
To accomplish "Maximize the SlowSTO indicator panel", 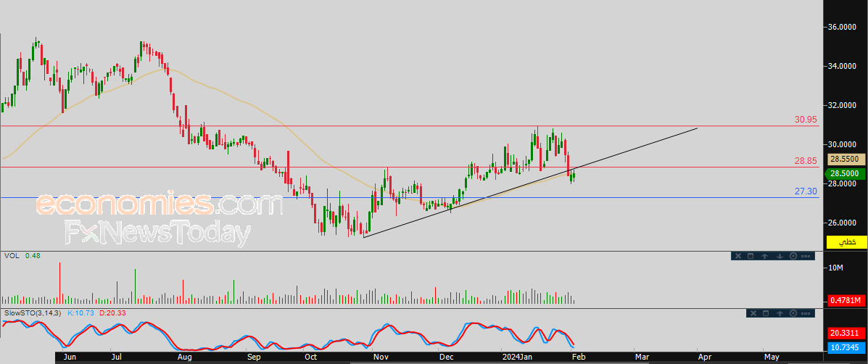I will [x=766, y=314].
